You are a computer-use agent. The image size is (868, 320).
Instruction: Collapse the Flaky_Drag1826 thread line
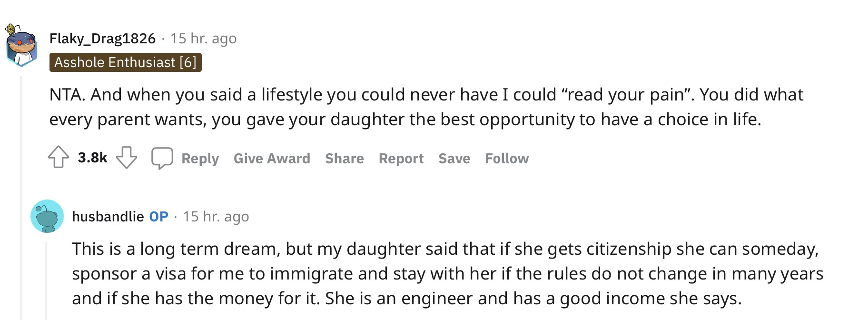21,198
